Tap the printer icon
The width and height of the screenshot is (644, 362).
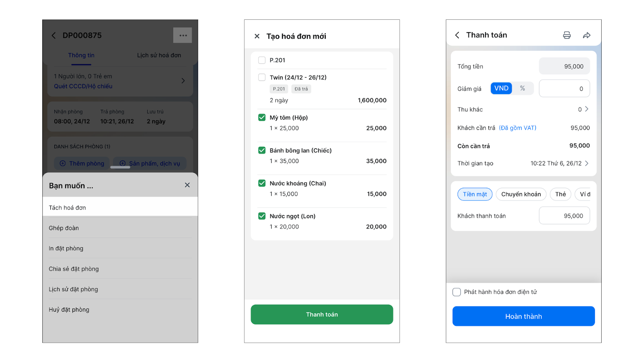coord(567,35)
